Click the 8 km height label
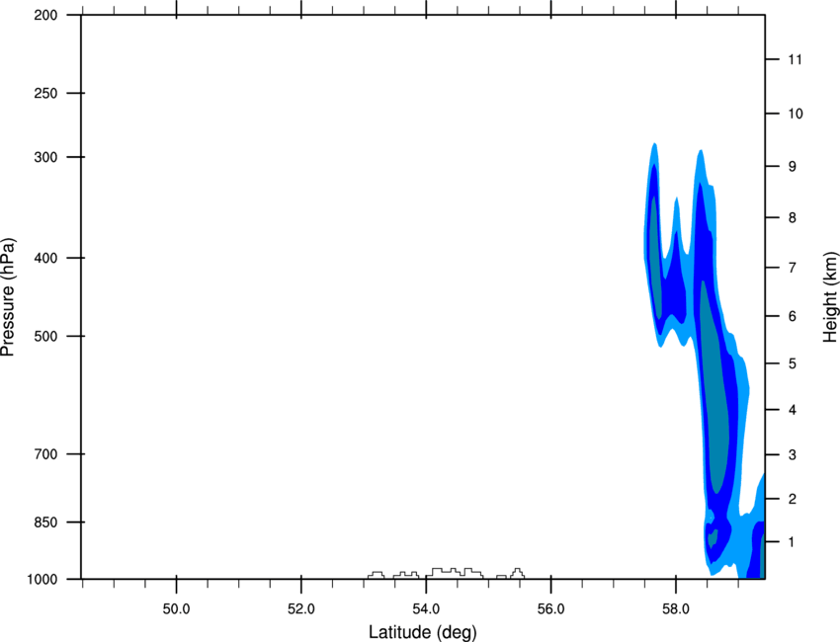This screenshot has height=642, width=840. pyautogui.click(x=793, y=218)
